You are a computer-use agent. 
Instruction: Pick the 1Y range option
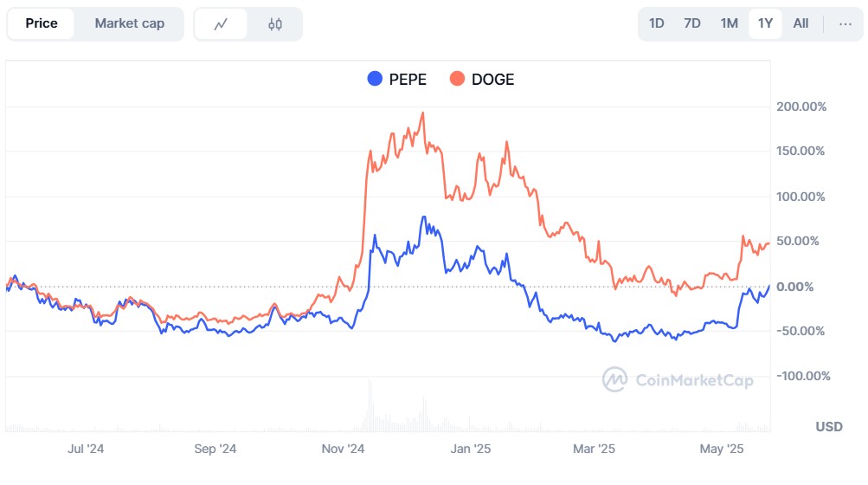[765, 23]
